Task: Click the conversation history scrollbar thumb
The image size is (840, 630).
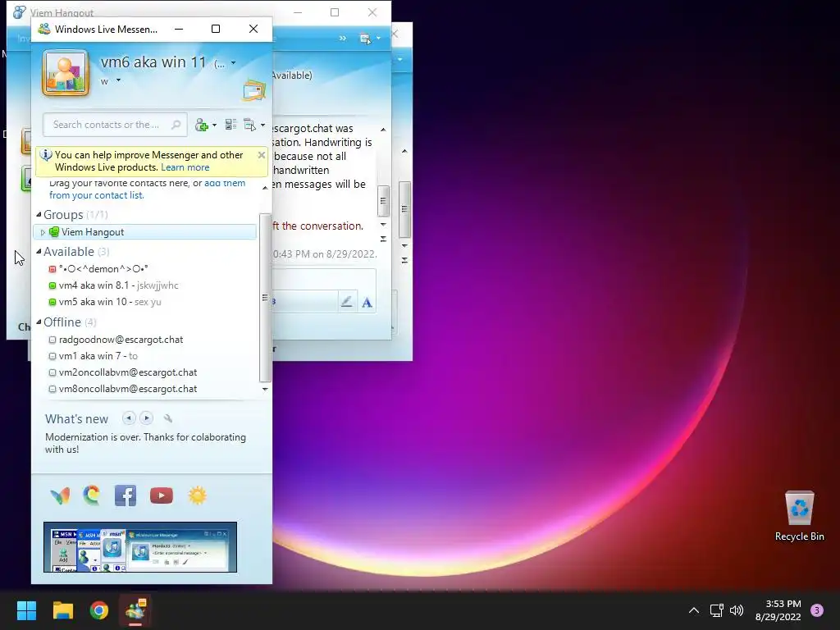Action: (383, 201)
